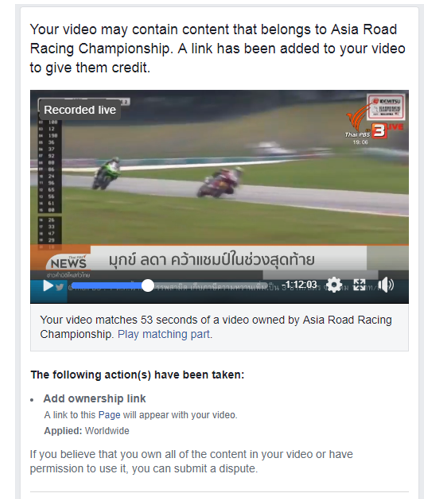Click the seek bar circular handle
This screenshot has height=499, width=440.
click(x=147, y=286)
